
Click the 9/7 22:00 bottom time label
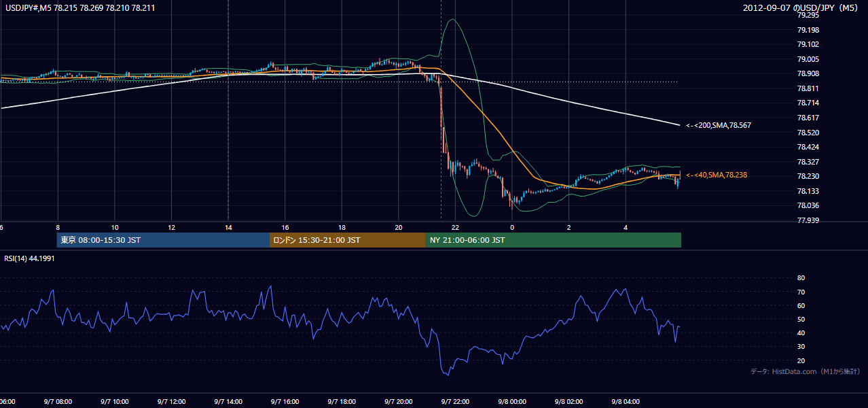tap(455, 402)
